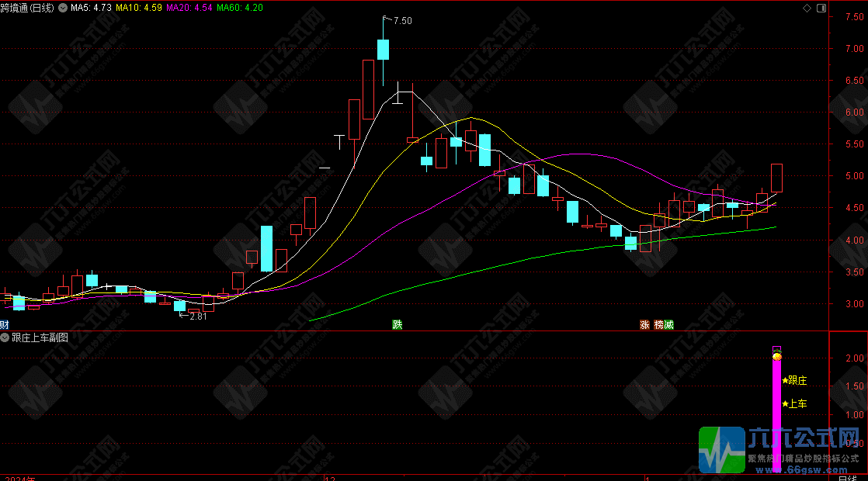Expand the dropdown next to 跨境通 (日线)
This screenshot has height=481, width=868.
coord(62,8)
